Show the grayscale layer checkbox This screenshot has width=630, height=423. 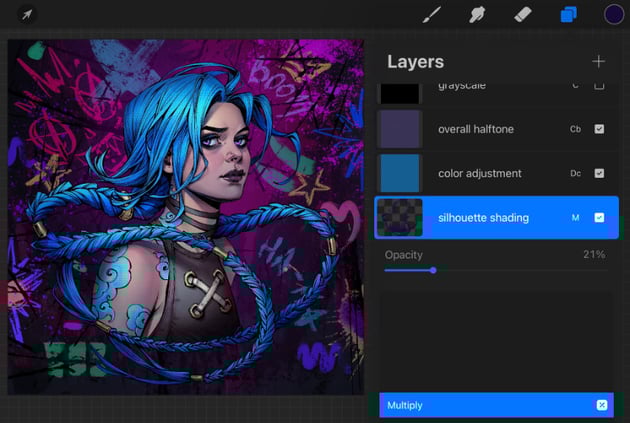point(599,86)
